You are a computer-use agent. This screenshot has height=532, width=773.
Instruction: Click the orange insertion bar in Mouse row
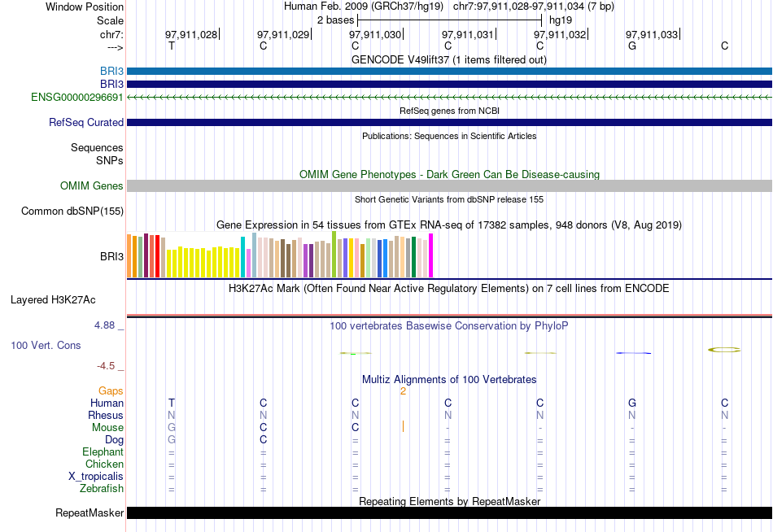403,426
